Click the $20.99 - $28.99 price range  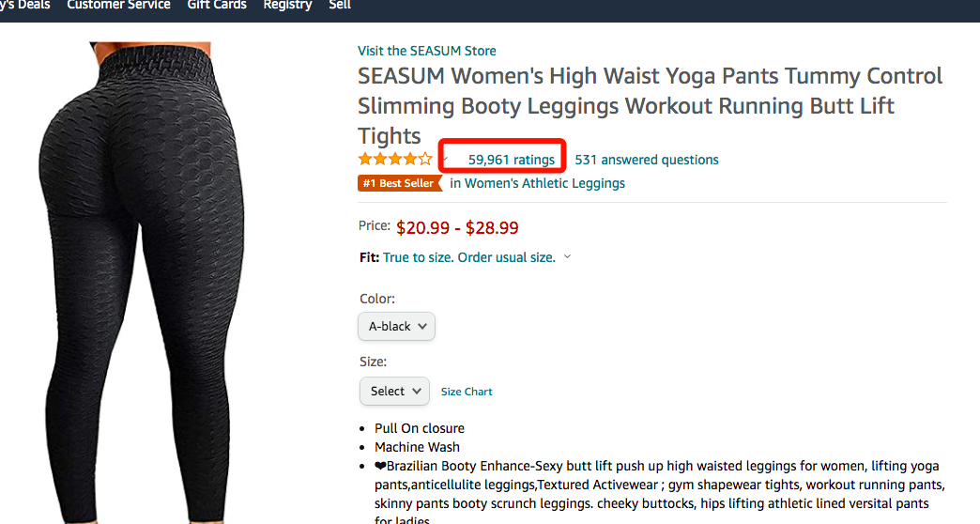click(x=457, y=227)
